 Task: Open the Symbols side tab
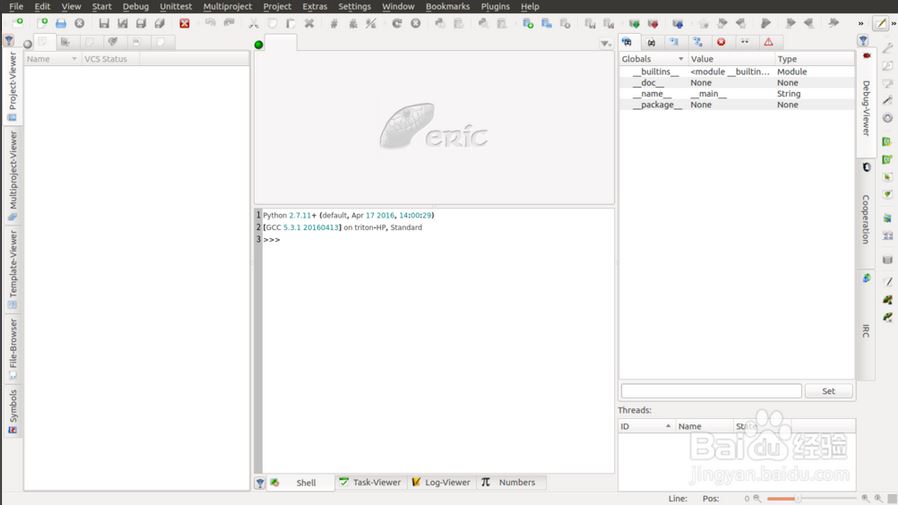pyautogui.click(x=13, y=411)
